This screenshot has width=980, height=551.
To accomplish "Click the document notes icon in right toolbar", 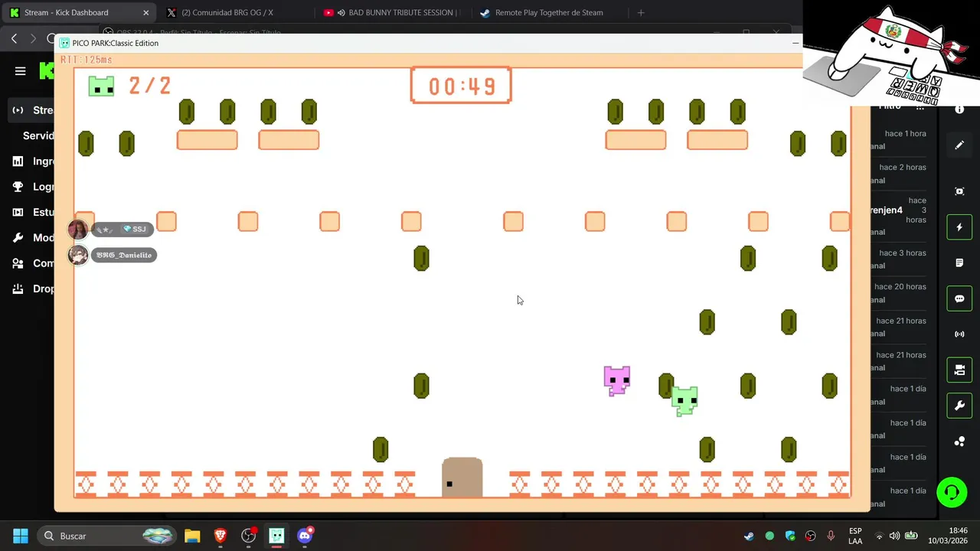I will 959,263.
